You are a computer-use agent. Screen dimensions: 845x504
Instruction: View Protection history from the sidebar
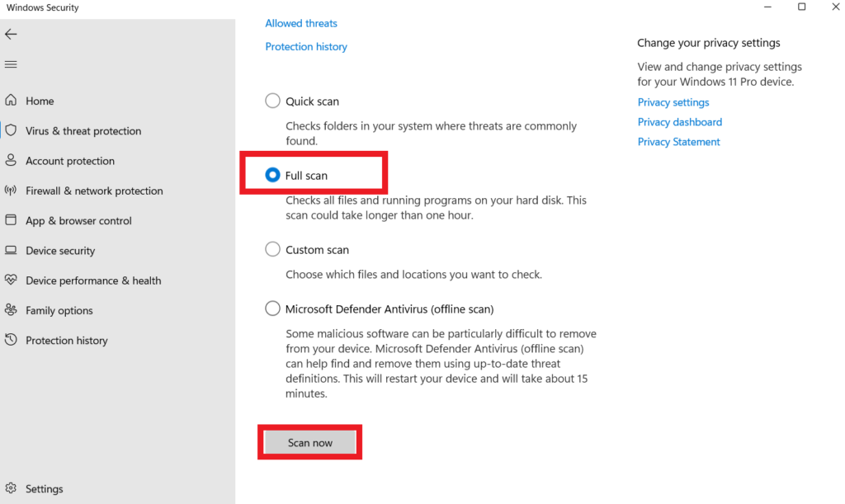[x=67, y=340]
